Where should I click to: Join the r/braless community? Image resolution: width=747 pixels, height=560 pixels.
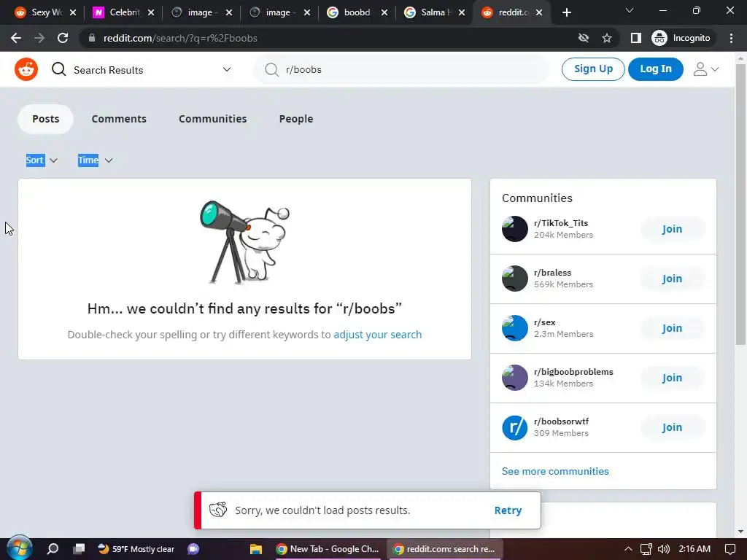pos(672,279)
